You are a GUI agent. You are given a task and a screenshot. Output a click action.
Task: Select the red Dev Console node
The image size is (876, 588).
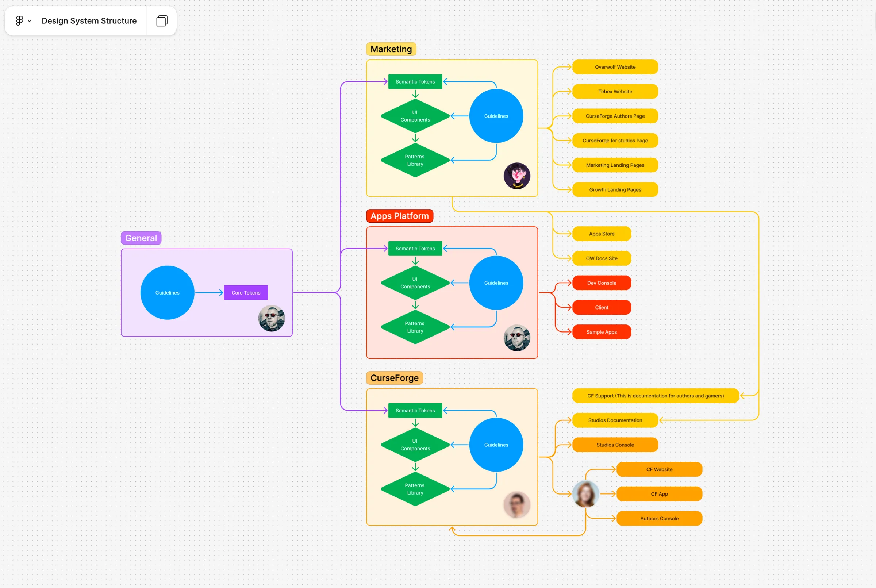coord(602,283)
